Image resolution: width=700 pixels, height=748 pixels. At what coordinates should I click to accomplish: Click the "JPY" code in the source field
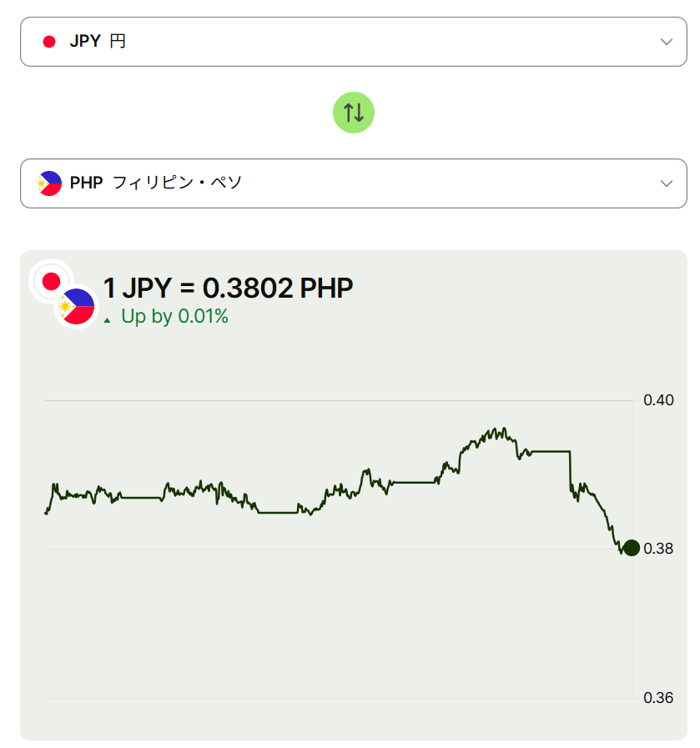(85, 42)
